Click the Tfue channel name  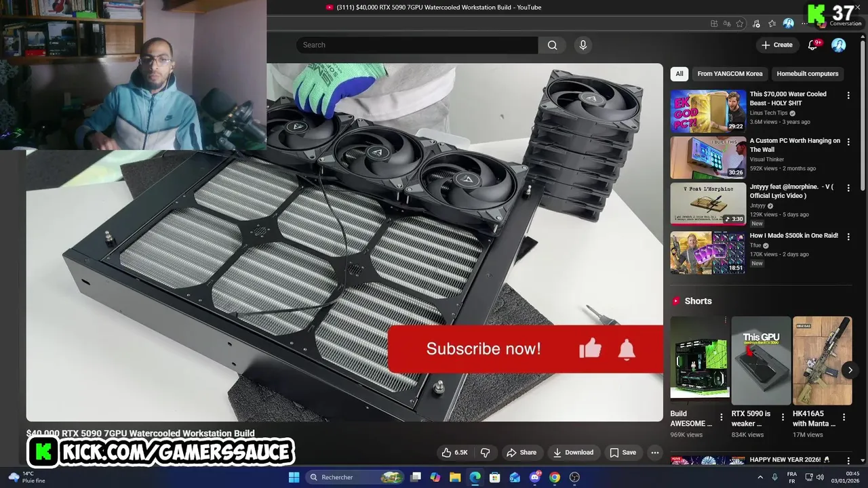coord(755,245)
